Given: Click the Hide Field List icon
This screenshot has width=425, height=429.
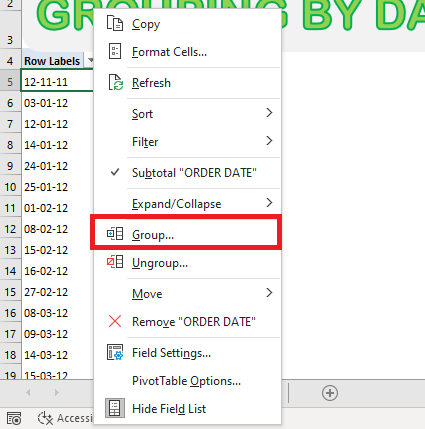Looking at the screenshot, I should (115, 408).
